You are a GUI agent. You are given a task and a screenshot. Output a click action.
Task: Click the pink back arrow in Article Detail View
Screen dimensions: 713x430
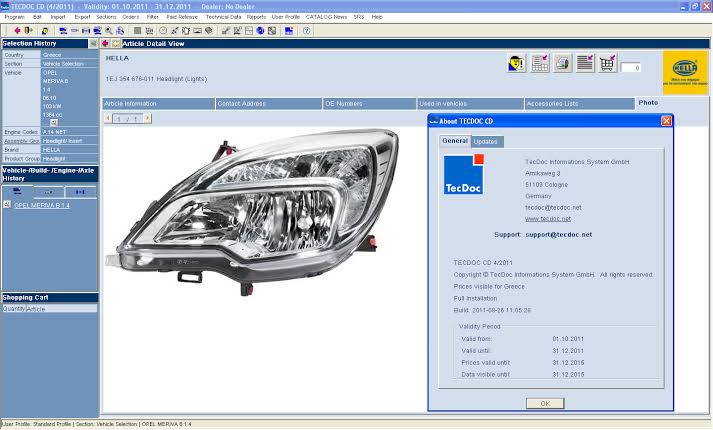point(105,43)
